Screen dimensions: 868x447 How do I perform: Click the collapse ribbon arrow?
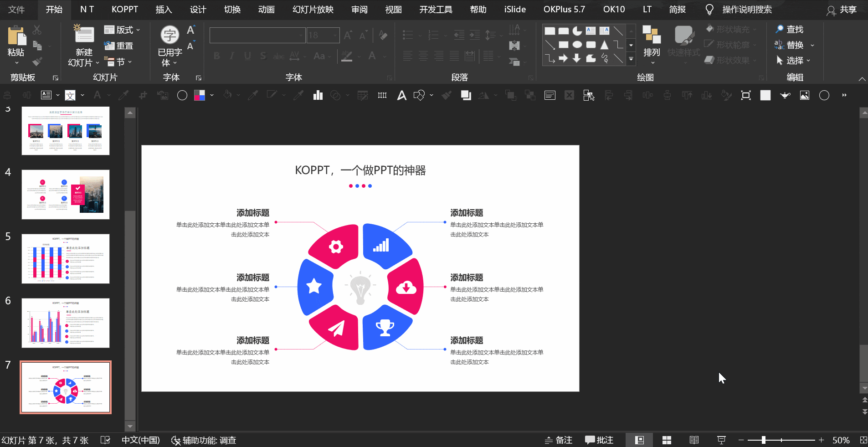(x=862, y=79)
